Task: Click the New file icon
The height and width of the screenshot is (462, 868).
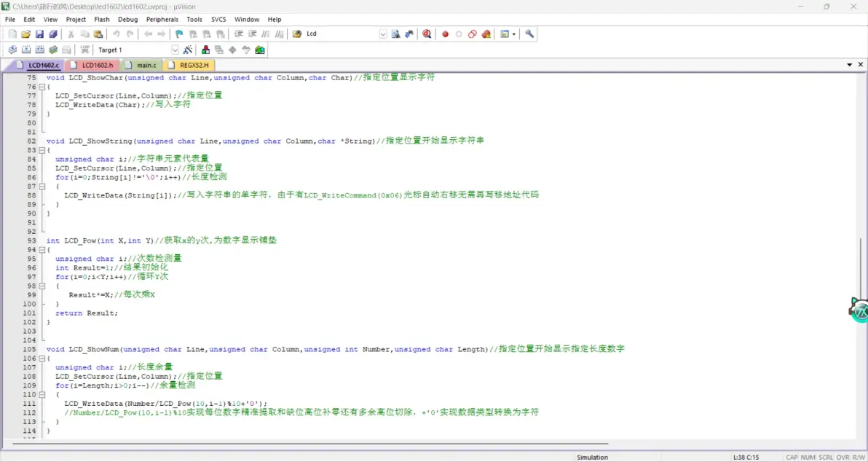Action: point(12,34)
